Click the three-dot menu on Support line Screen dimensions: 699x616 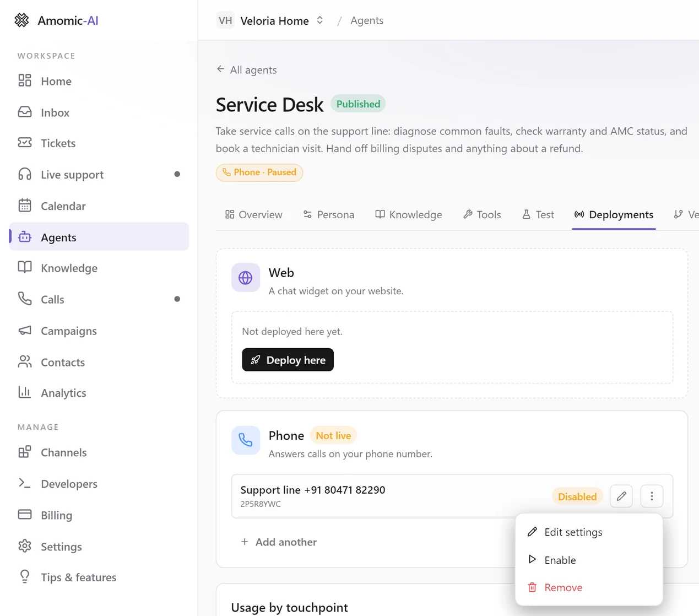(x=652, y=496)
